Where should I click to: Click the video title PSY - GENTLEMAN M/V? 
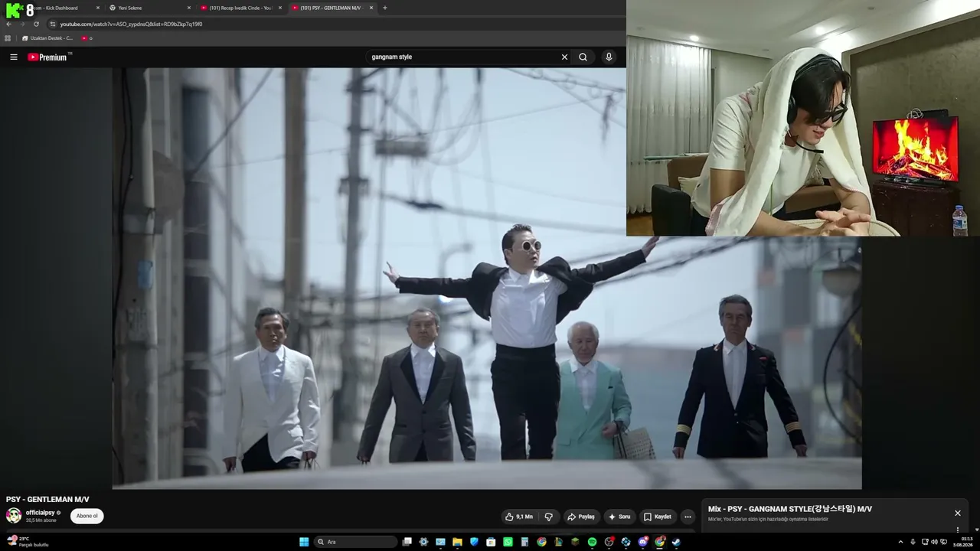click(47, 499)
